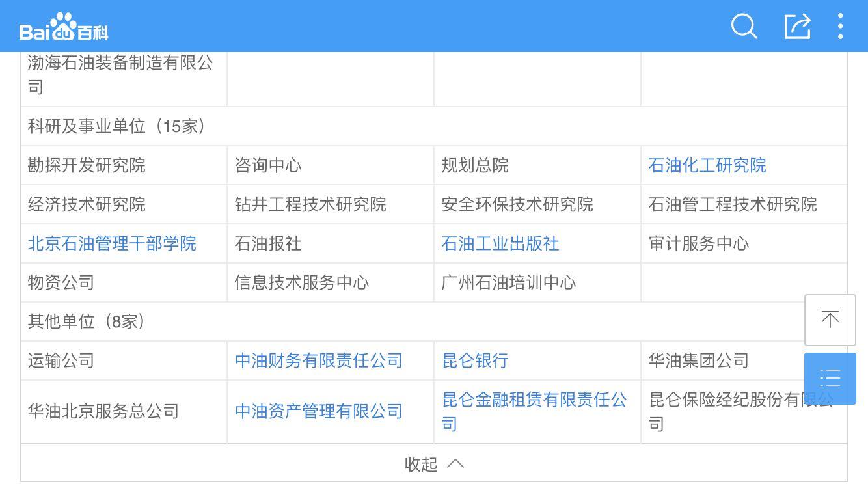This screenshot has width=868, height=488.
Task: Open the search function
Action: click(x=744, y=27)
